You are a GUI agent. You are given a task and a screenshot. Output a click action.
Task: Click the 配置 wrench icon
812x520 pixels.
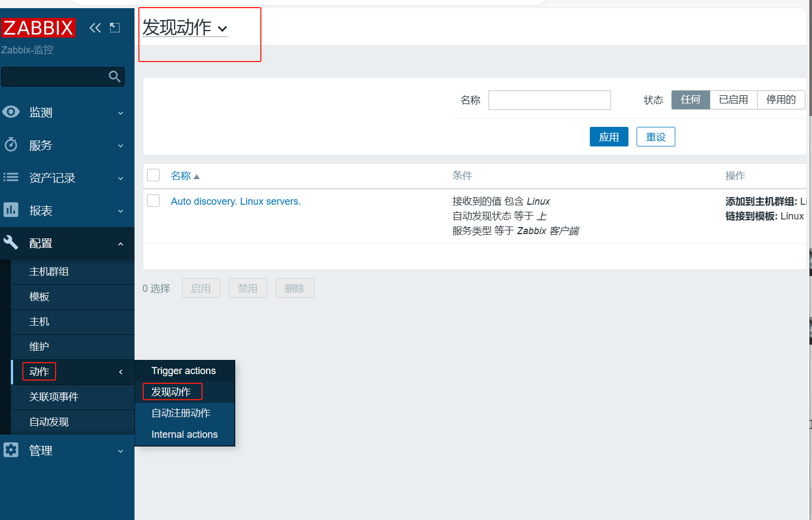tap(11, 243)
